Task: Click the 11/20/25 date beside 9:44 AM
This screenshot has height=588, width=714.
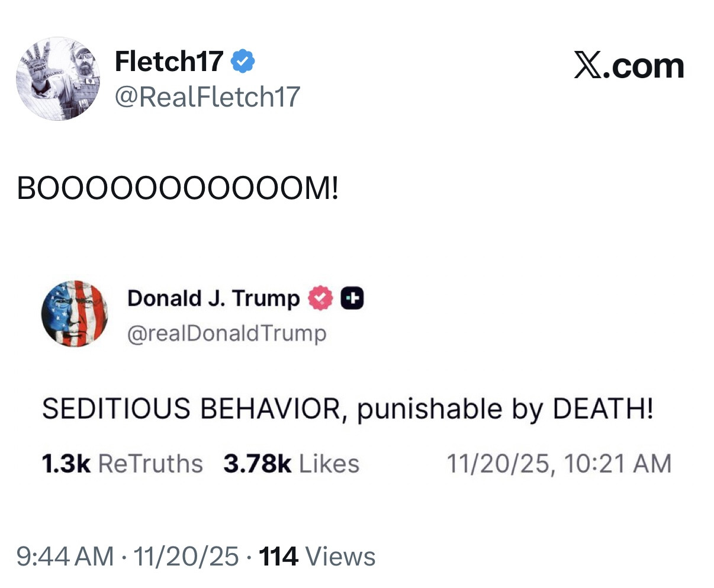Action: coord(186,557)
